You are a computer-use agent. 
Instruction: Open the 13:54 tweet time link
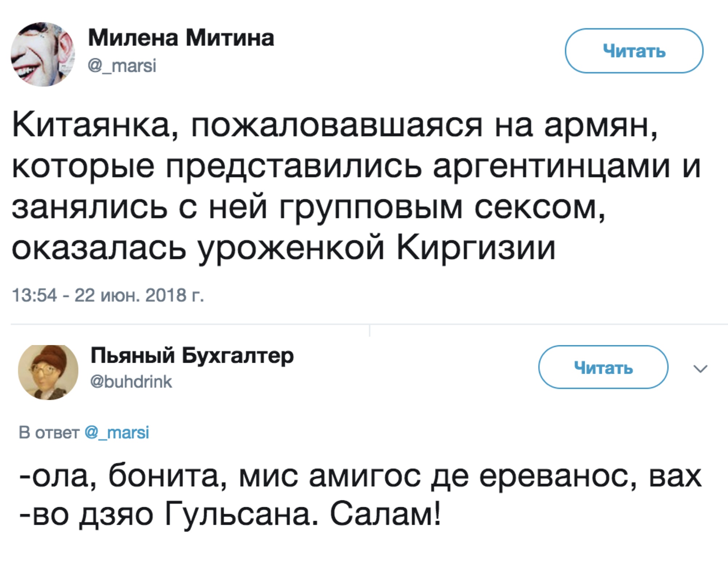35,295
